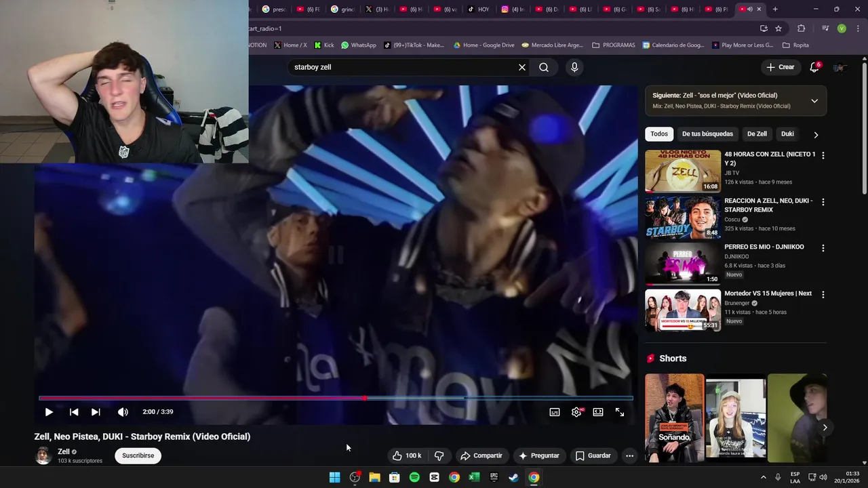This screenshot has height=488, width=868.
Task: Open Steam from the taskbar
Action: (513, 477)
